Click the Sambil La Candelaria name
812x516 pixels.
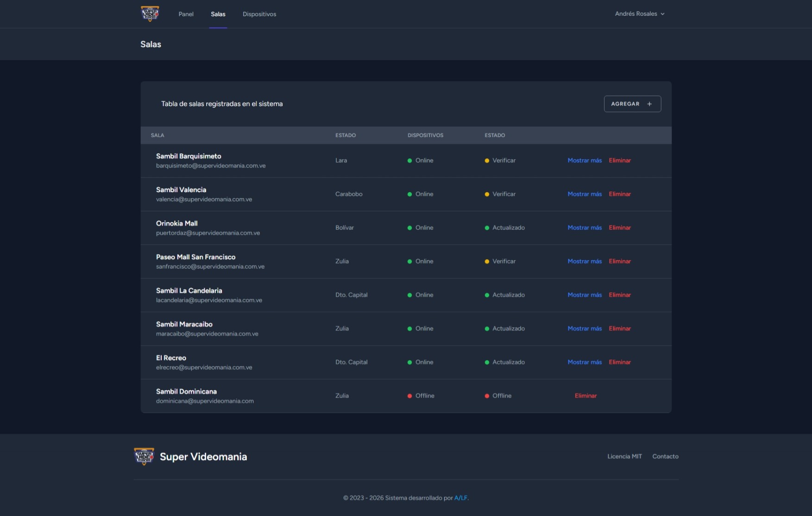(x=189, y=291)
